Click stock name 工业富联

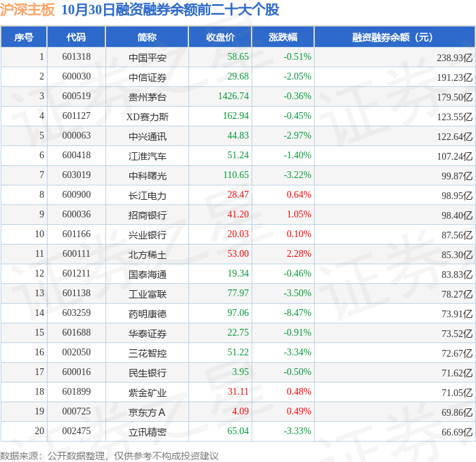click(x=148, y=294)
